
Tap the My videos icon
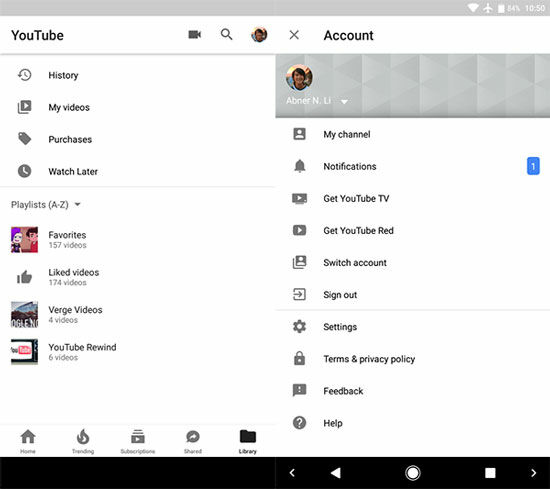(25, 107)
